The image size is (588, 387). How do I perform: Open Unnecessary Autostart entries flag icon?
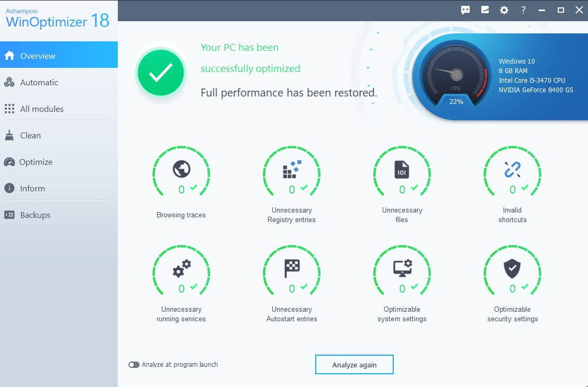click(291, 268)
